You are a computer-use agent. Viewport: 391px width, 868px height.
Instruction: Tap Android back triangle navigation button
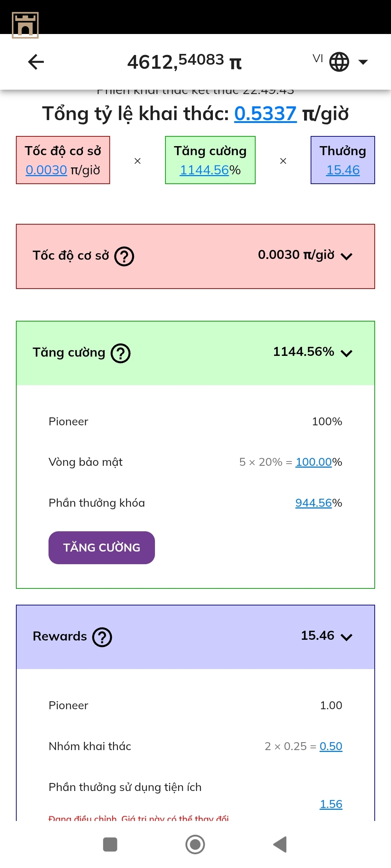point(280,844)
